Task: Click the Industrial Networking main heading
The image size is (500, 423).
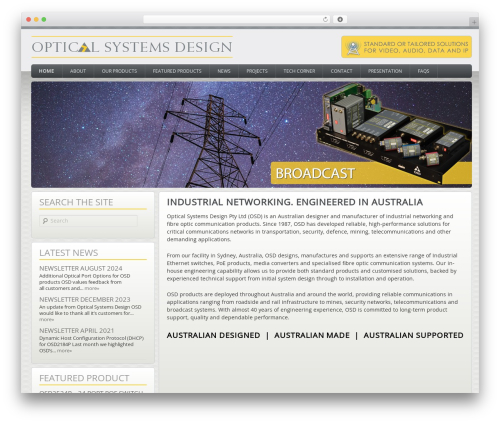Action: 295,202
